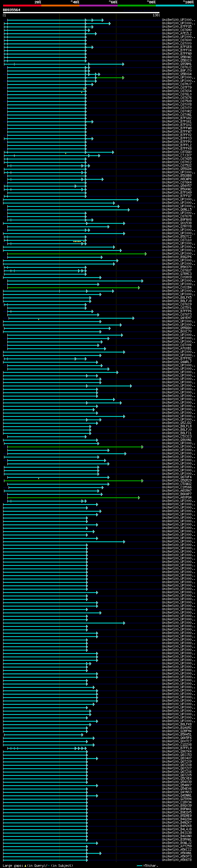This screenshot has height=868, width=197.
Task: Select the UniRef100_B9FNV8 label
Action: click(x=177, y=220)
